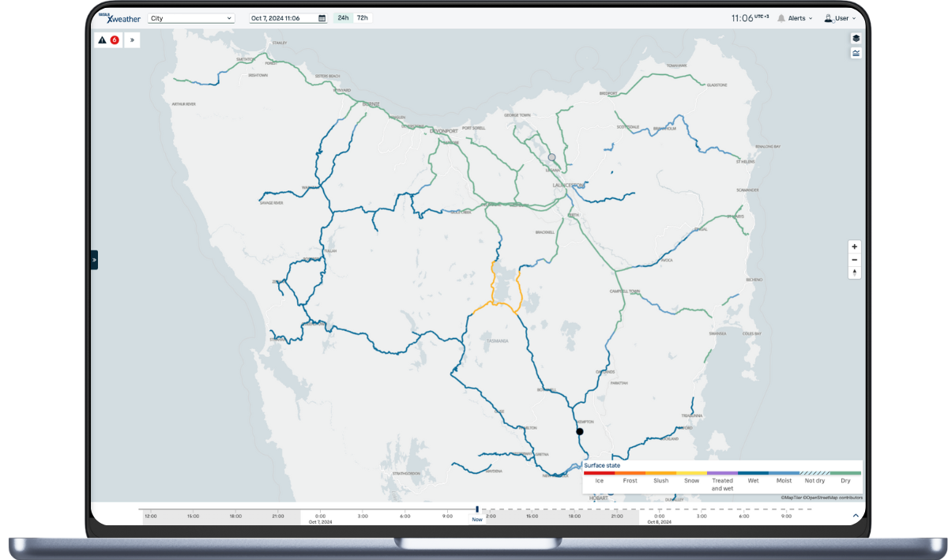Click the Moist legend label
The image size is (948, 560).
tap(784, 480)
